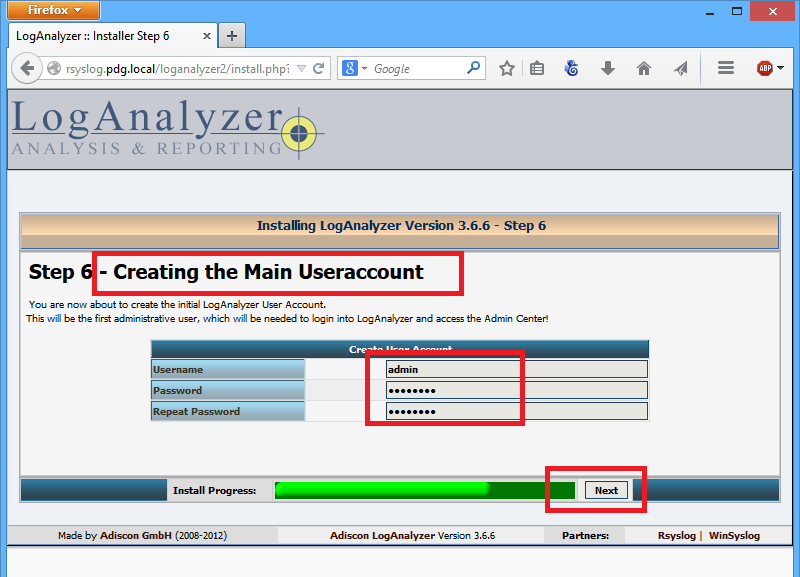800x577 pixels.
Task: Click the browser back arrow button
Action: coord(27,69)
